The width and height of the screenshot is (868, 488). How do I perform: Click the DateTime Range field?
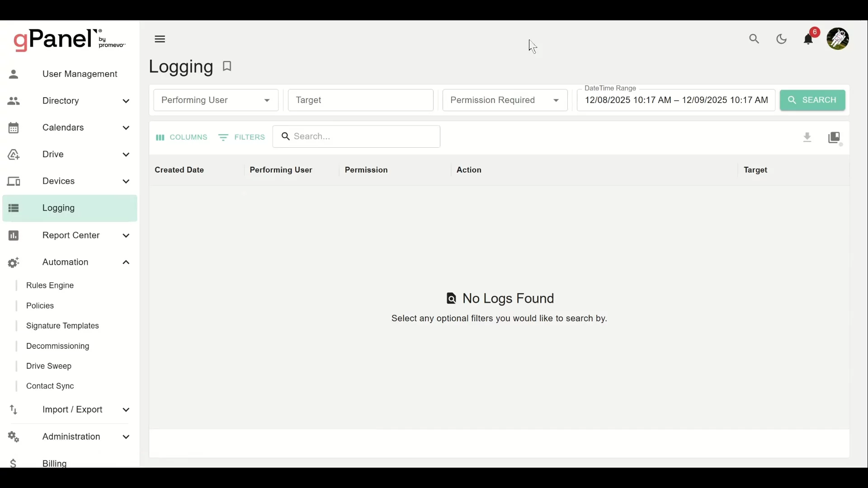point(676,101)
